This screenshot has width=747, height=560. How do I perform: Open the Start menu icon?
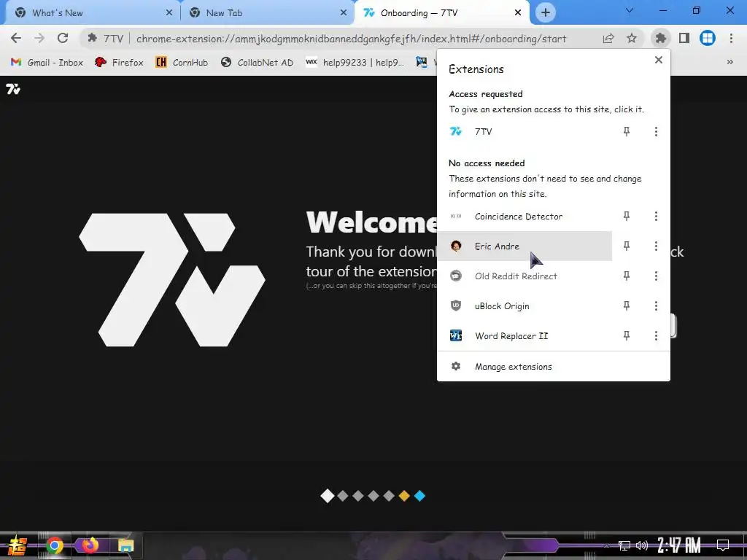18,545
